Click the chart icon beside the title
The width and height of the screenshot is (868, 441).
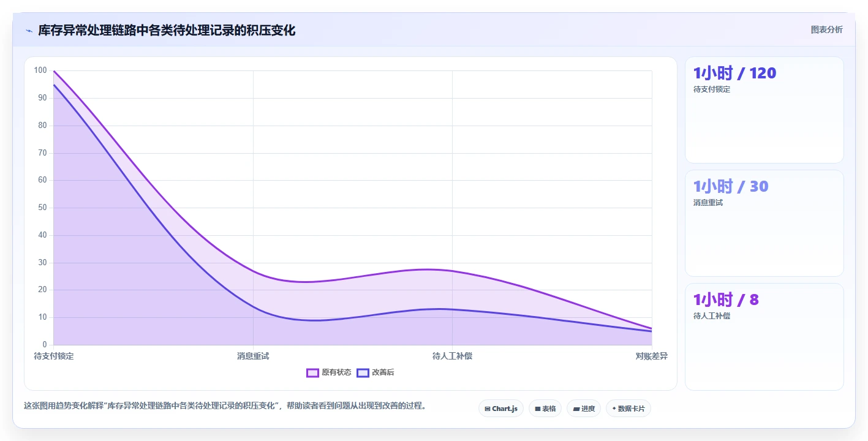click(x=29, y=30)
